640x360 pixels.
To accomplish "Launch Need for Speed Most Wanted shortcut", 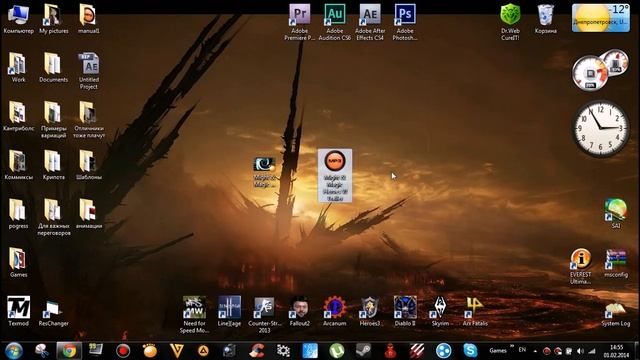I will coord(194,314).
